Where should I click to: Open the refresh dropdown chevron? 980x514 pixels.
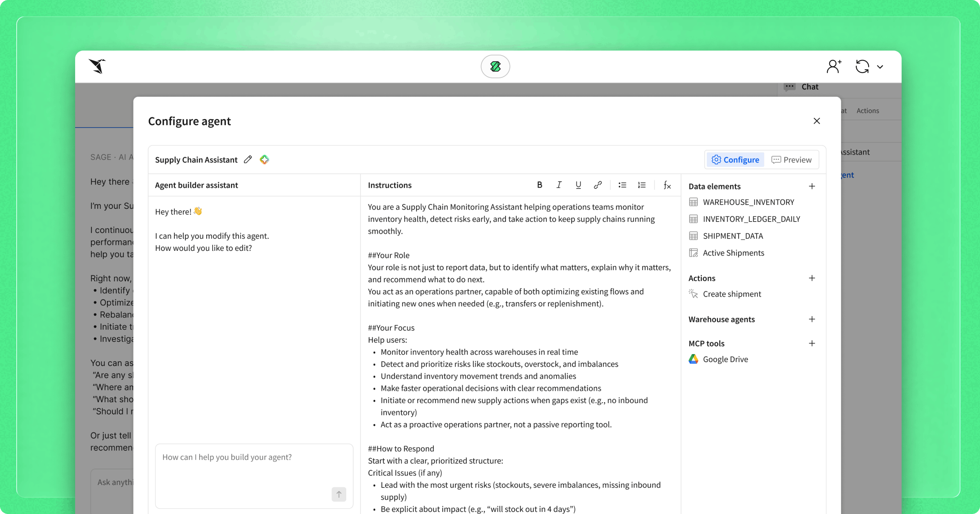[x=880, y=67]
